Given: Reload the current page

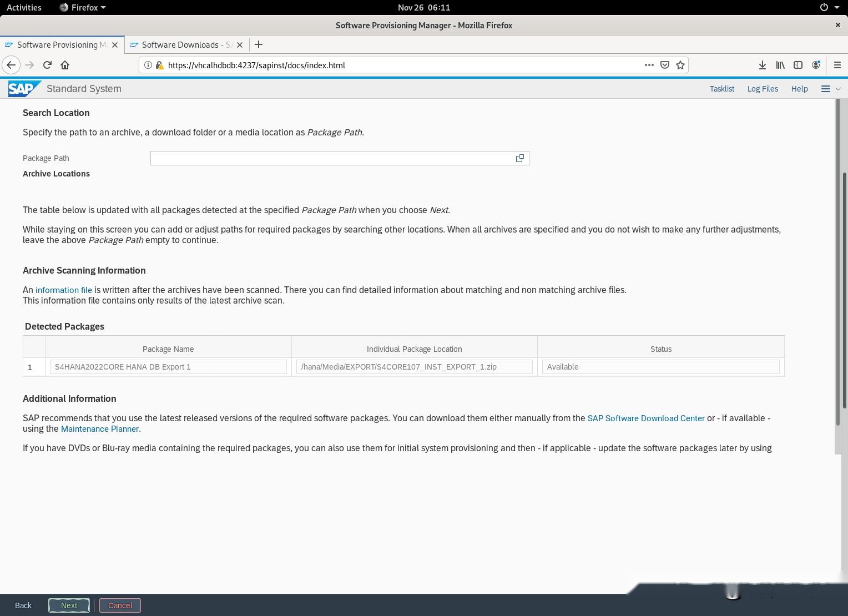Looking at the screenshot, I should point(47,65).
